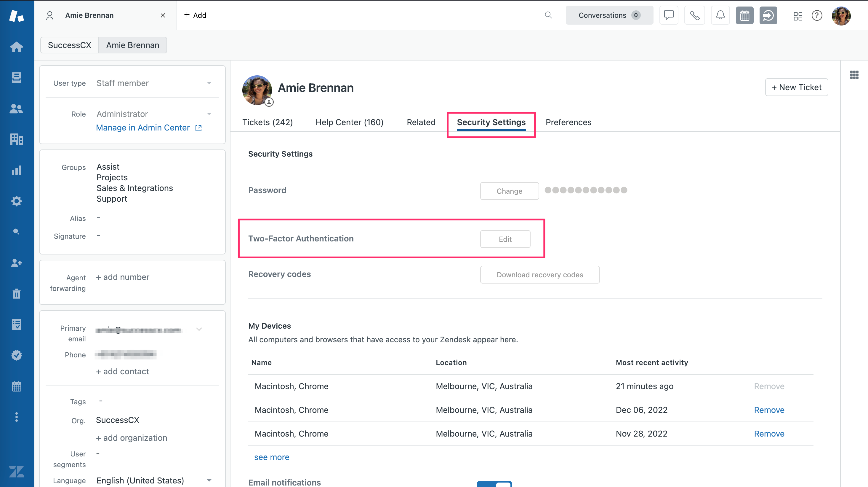Open the Related tab
868x487 pixels.
click(421, 122)
